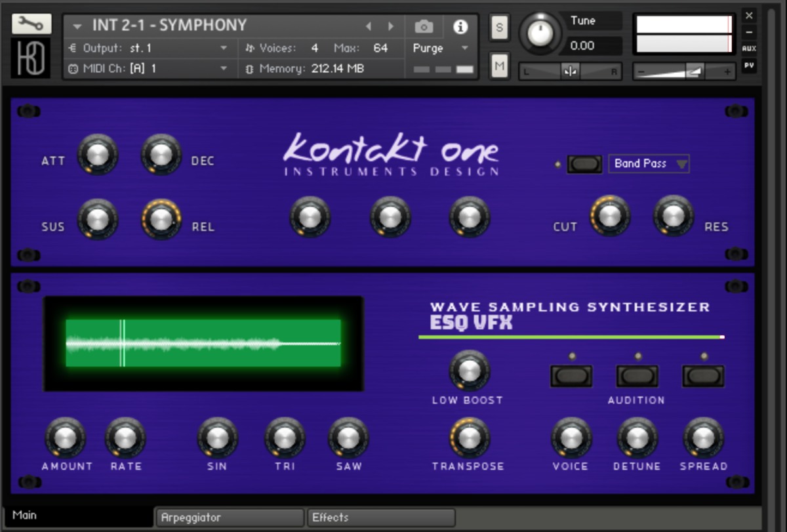The height and width of the screenshot is (532, 787).
Task: Open the Band Pass filter type dropdown
Action: point(649,164)
